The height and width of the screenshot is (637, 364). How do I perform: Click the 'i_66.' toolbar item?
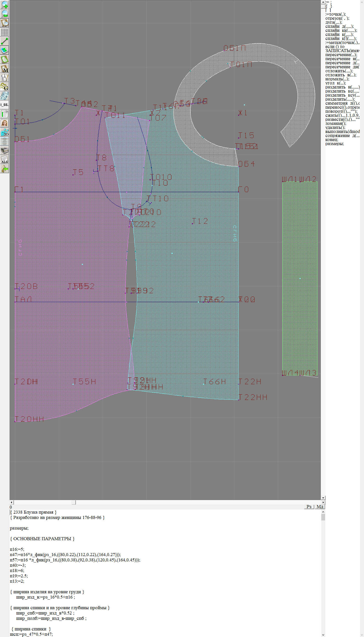[5, 105]
